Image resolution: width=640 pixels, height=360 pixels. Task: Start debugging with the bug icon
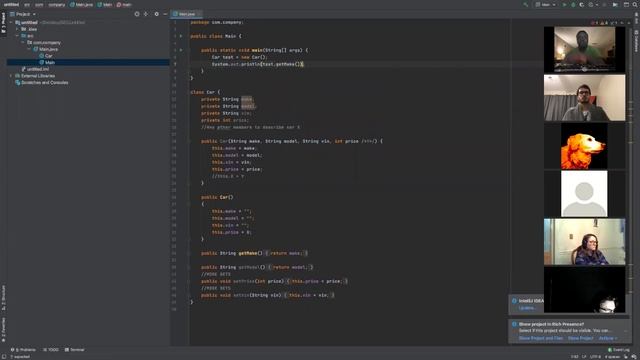573,4
